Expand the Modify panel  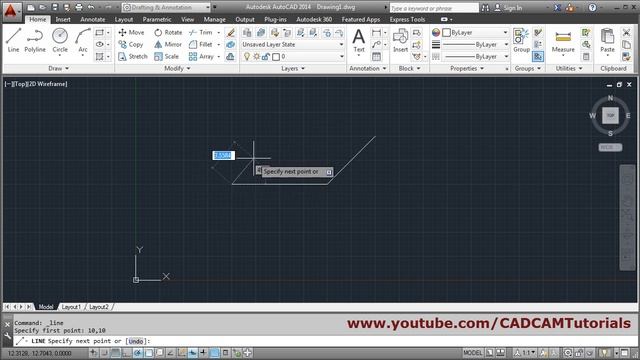click(x=177, y=69)
